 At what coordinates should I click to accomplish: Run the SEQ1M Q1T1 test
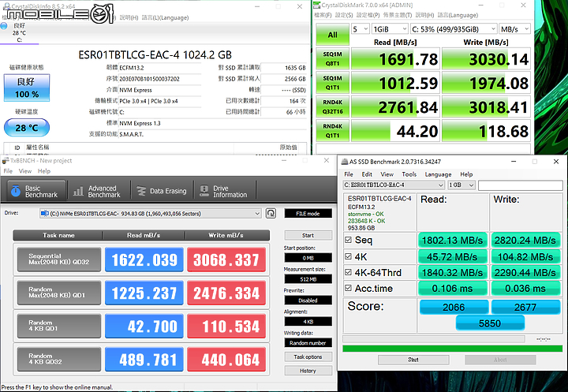coord(333,83)
